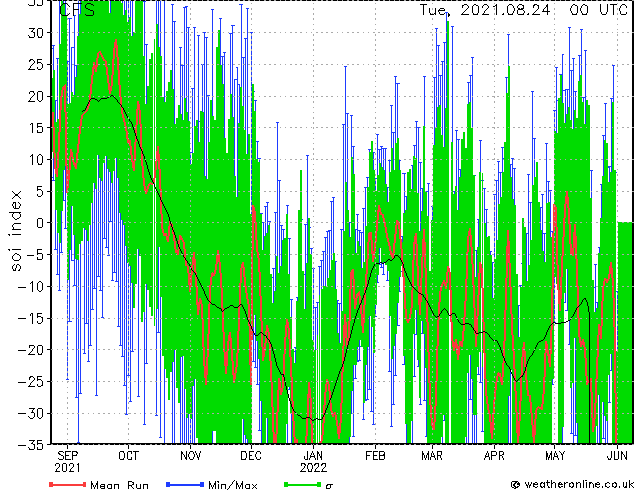The height and width of the screenshot is (490, 634).
Task: Click the 'soi index' axis title
Action: 16,230
